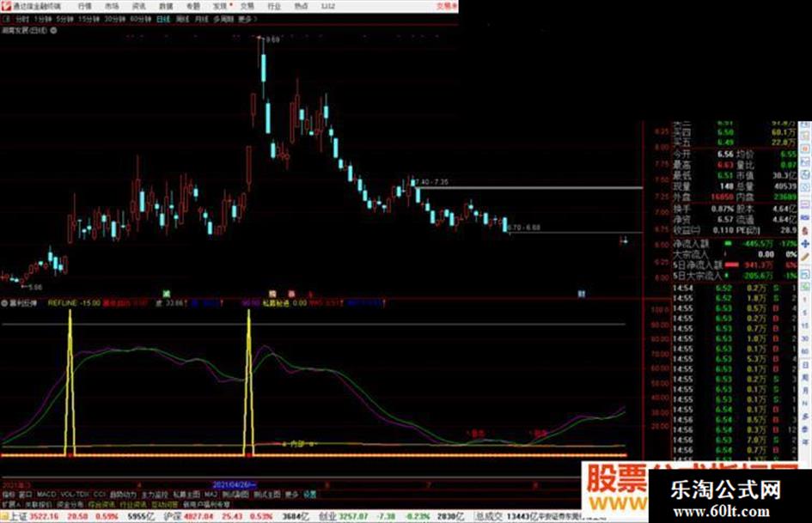Select the 周线 weekly chart period

pyautogui.click(x=182, y=19)
